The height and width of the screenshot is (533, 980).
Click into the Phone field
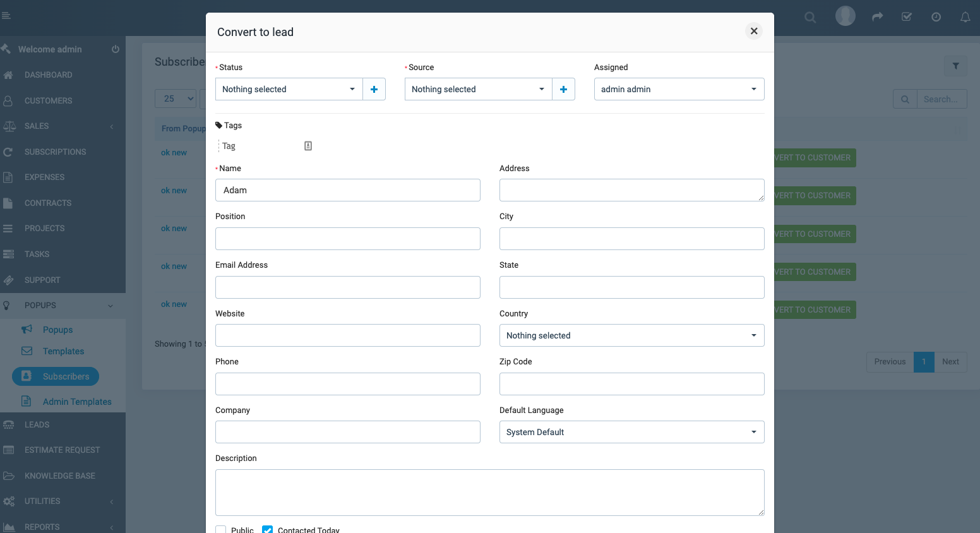pos(348,384)
